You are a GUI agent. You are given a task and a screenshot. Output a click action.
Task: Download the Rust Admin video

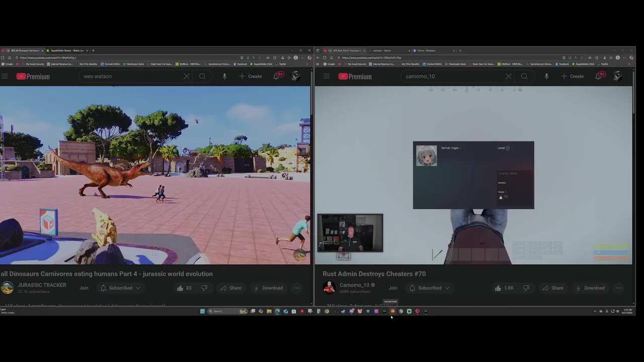(x=590, y=288)
